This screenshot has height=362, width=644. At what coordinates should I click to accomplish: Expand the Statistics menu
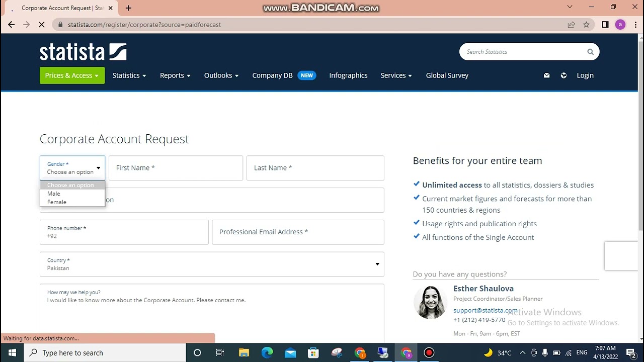coord(129,75)
